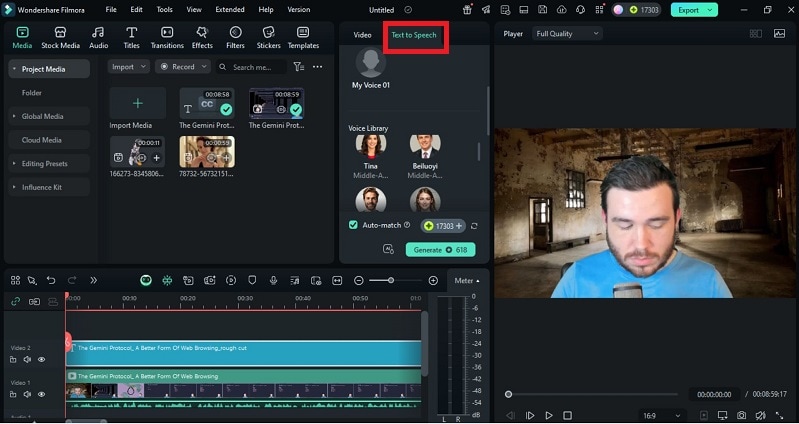Zoom in the timeline with plus button

[x=433, y=280]
